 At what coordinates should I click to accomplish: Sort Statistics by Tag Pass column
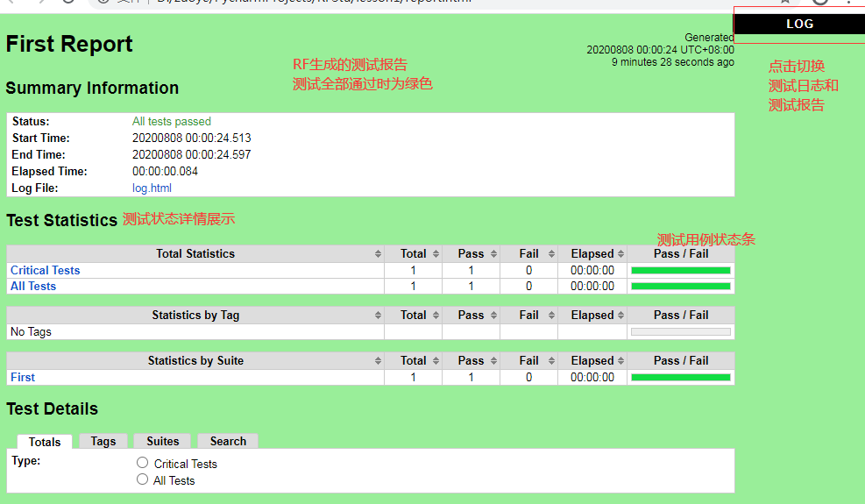pos(471,316)
